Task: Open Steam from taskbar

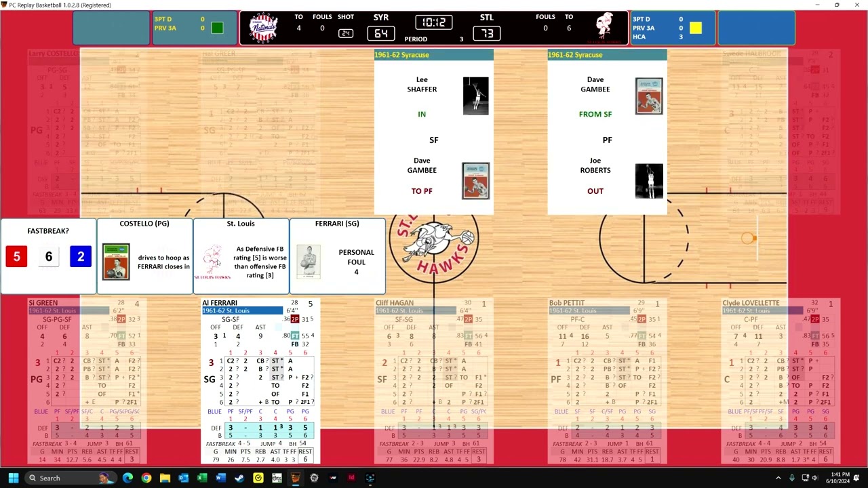Action: (239, 478)
